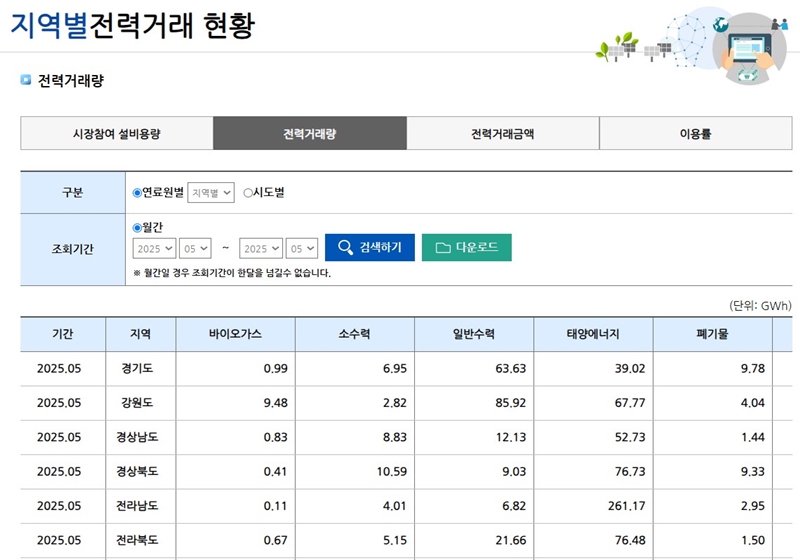Click the 바이오가스 column header

point(235,334)
